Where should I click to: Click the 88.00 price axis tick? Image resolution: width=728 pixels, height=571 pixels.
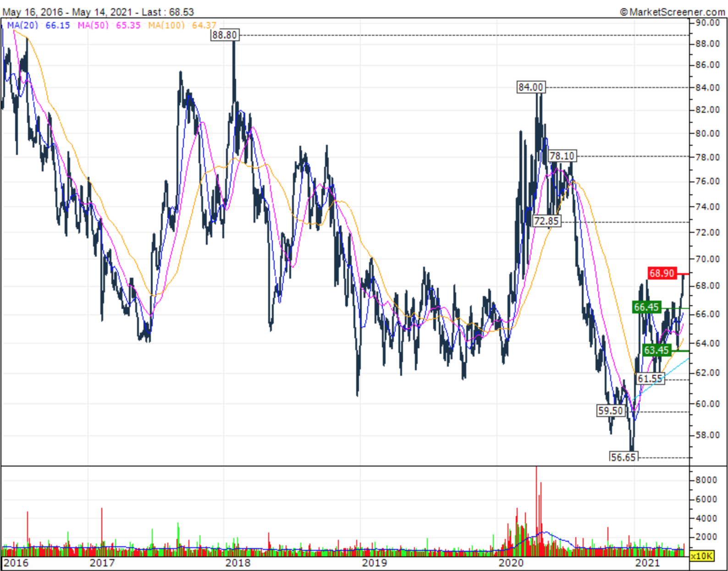(708, 44)
